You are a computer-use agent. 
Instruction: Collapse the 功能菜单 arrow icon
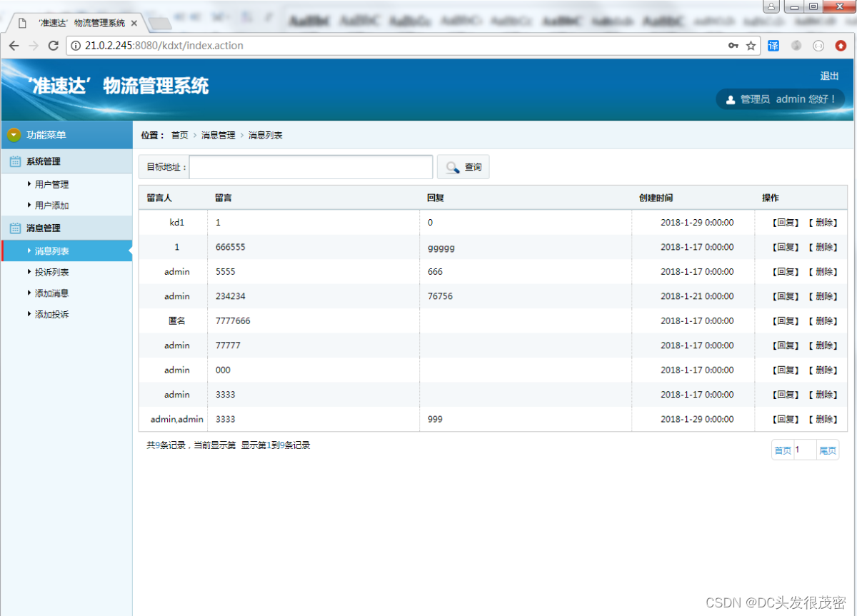(14, 135)
